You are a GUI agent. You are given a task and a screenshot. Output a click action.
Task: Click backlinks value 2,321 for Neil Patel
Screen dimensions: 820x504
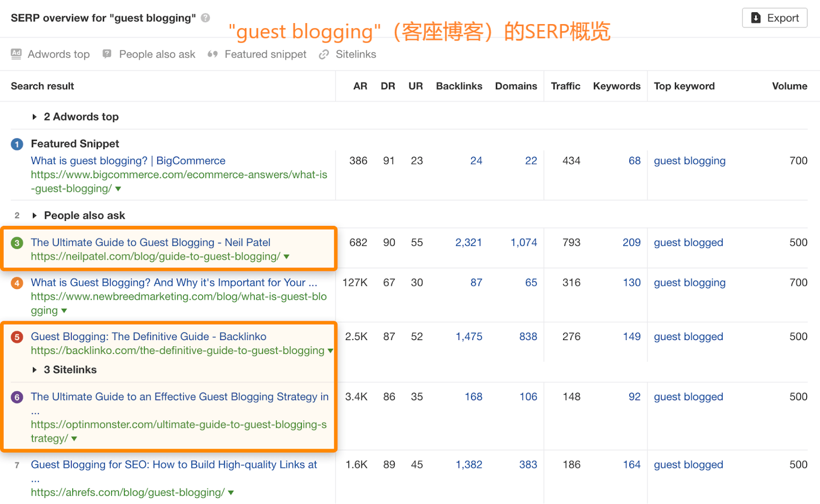(x=469, y=242)
